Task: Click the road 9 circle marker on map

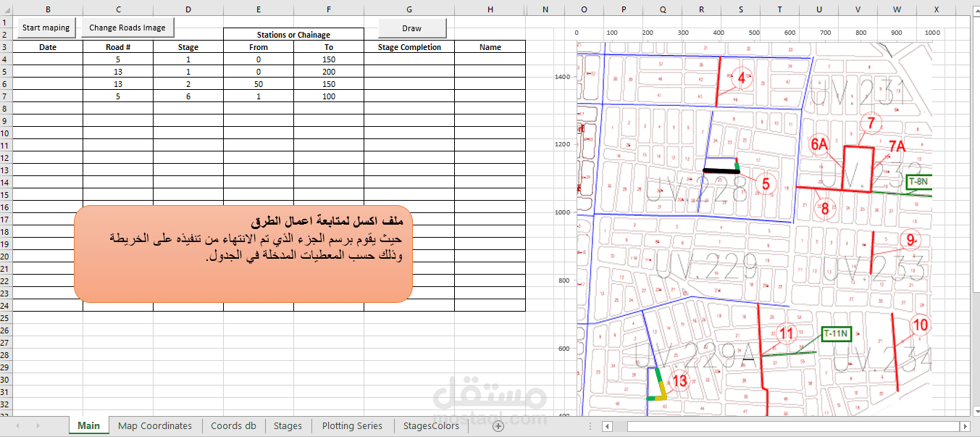Action: pyautogui.click(x=910, y=240)
